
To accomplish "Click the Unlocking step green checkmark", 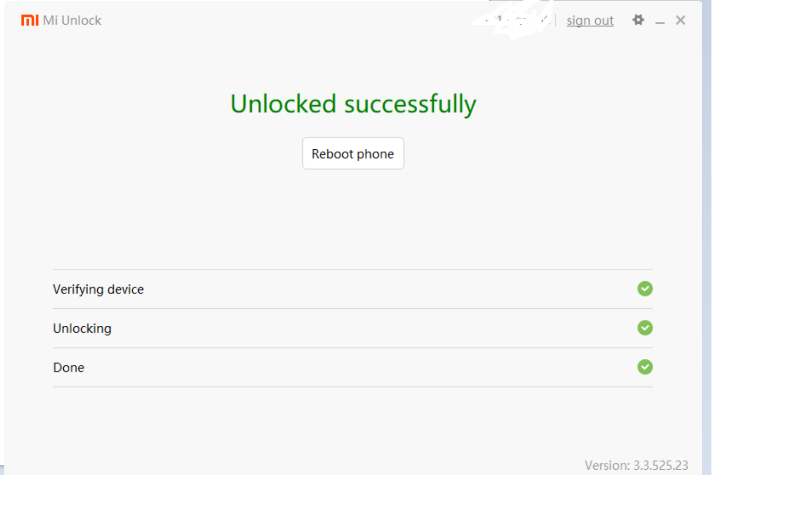I will (645, 328).
